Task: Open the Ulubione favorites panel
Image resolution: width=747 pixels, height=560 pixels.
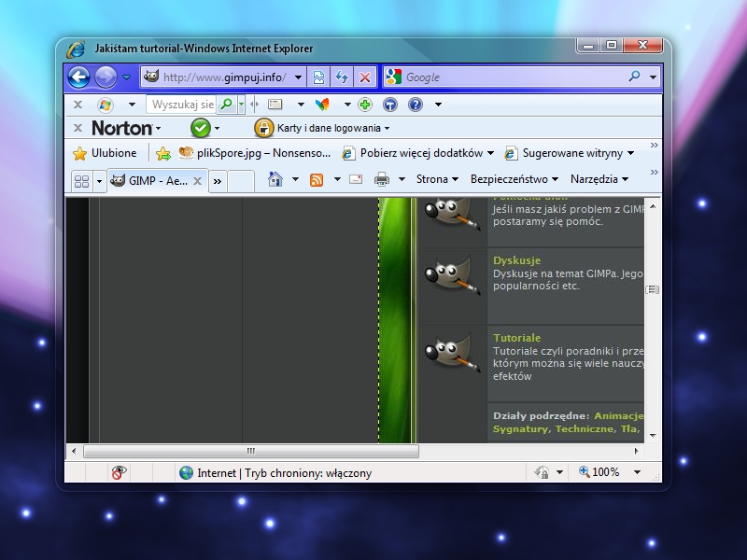Action: pos(105,153)
